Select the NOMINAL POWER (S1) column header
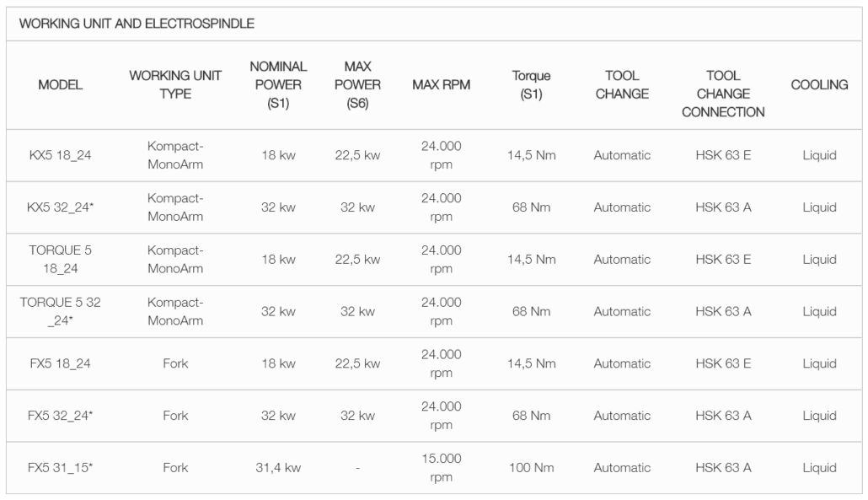 click(278, 84)
